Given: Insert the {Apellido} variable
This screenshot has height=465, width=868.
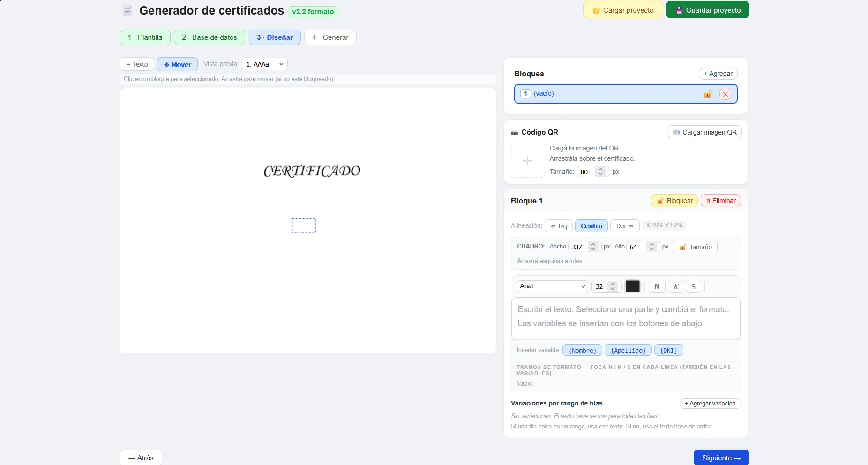Looking at the screenshot, I should coord(628,350).
